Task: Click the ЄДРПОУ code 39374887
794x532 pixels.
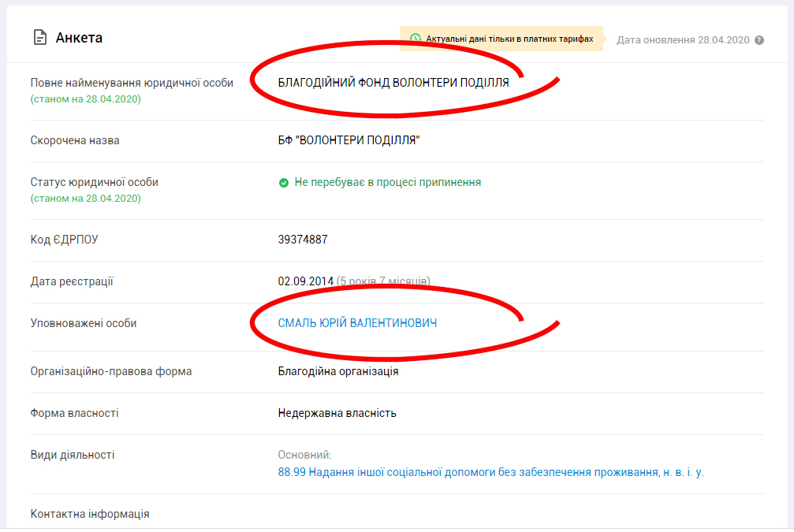Action: click(x=303, y=240)
